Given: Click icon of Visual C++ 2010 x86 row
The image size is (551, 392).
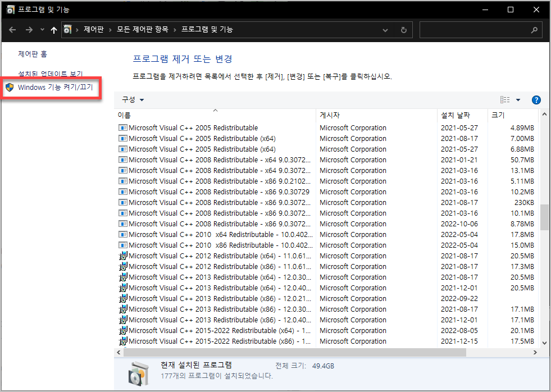Looking at the screenshot, I should (122, 245).
